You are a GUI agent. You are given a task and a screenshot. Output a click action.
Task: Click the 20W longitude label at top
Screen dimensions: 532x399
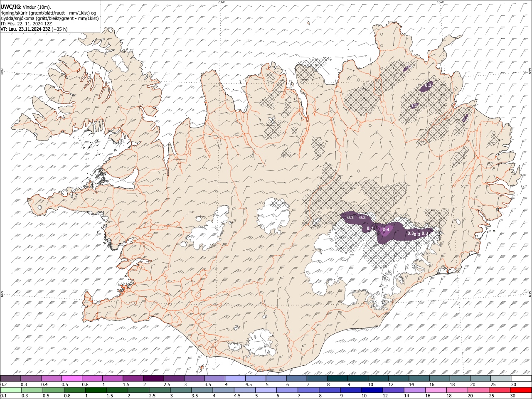(222, 2)
